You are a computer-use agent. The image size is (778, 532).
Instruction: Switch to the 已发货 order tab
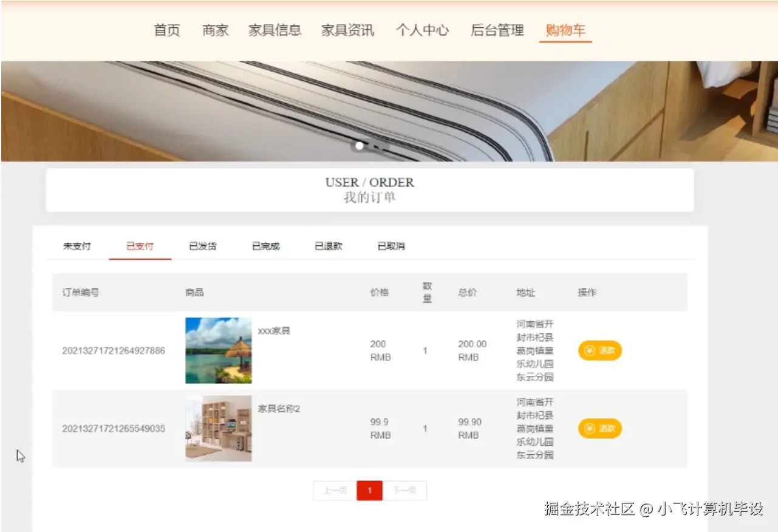tap(203, 246)
